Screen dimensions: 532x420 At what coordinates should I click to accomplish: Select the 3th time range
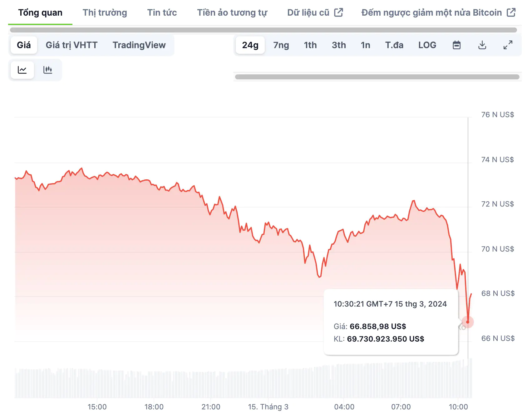[x=339, y=45]
